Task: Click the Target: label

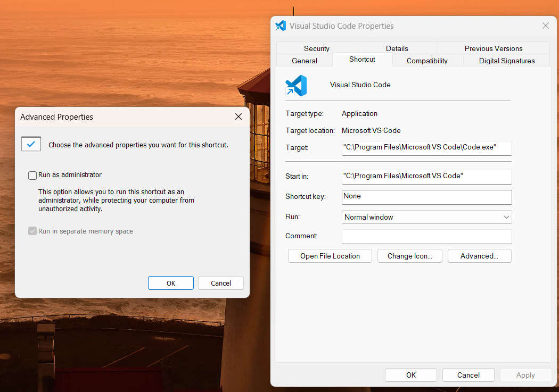Action: [297, 147]
